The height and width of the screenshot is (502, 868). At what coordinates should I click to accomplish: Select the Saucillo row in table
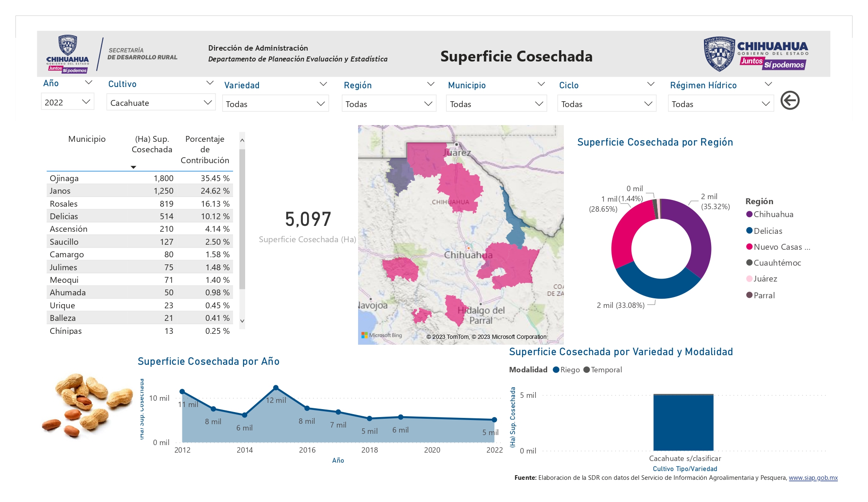click(140, 242)
